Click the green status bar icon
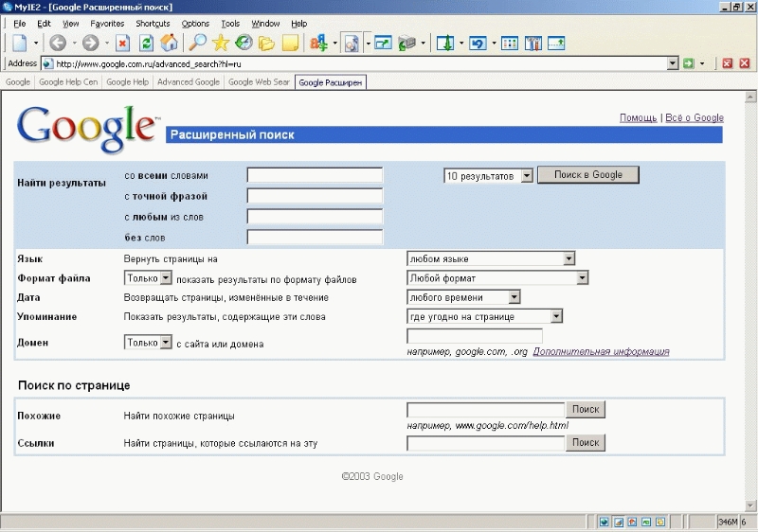The width and height of the screenshot is (758, 532). [x=646, y=522]
